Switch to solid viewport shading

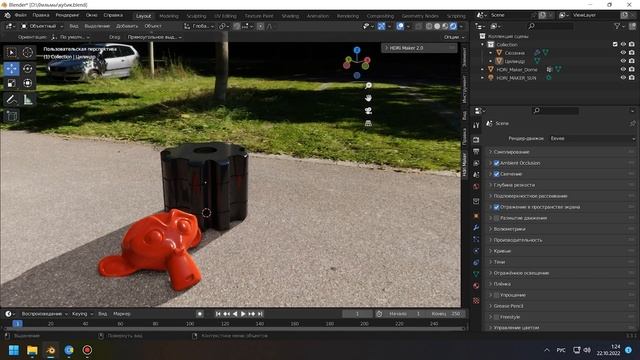(437, 26)
